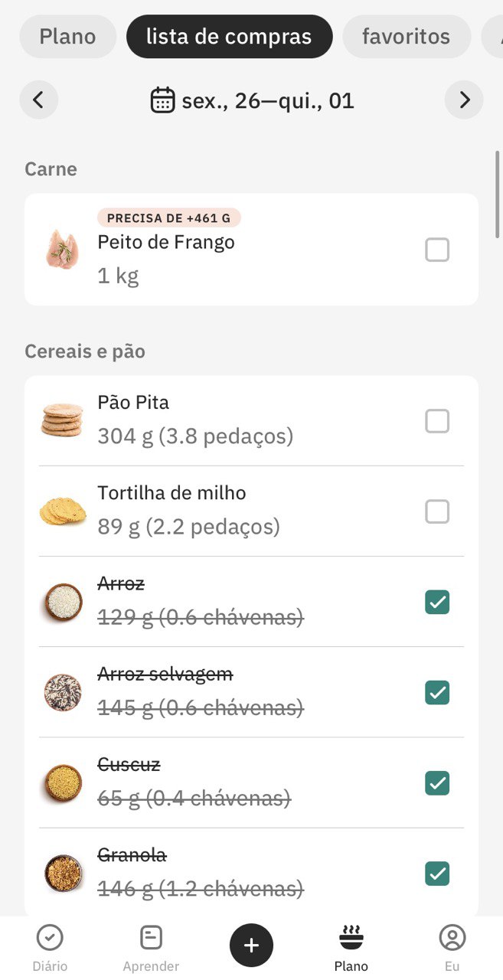Switch to the Plano tab at top
Image resolution: width=503 pixels, height=980 pixels.
[67, 37]
